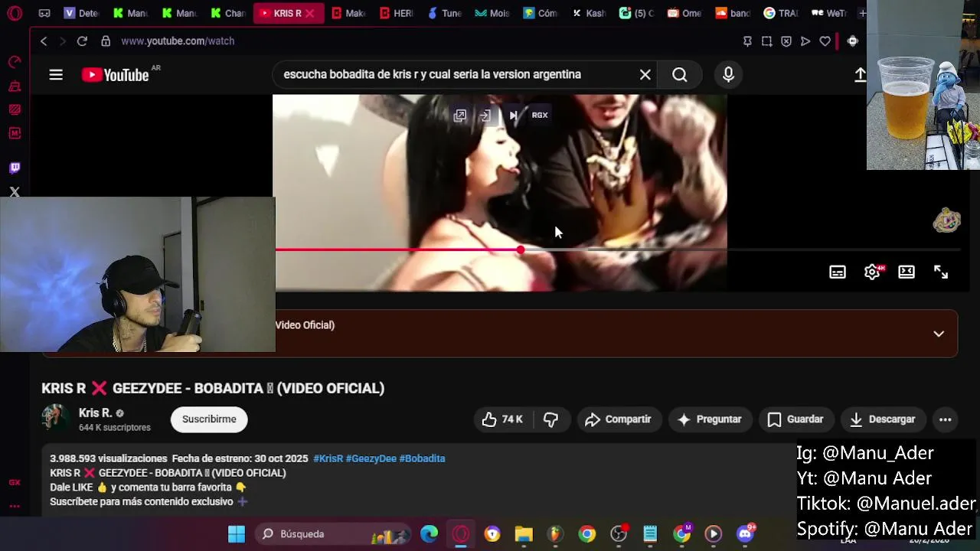
Task: Switch to the WeTr browser tab
Action: coord(828,13)
